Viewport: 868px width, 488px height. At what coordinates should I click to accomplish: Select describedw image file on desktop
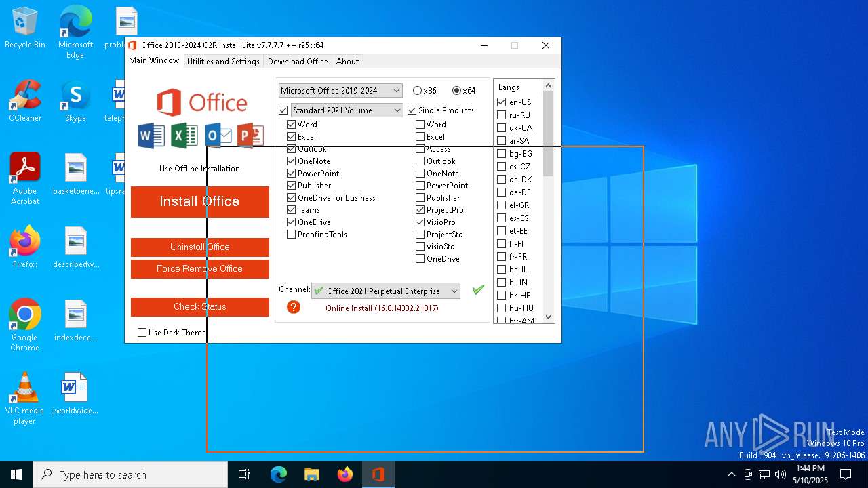76,247
